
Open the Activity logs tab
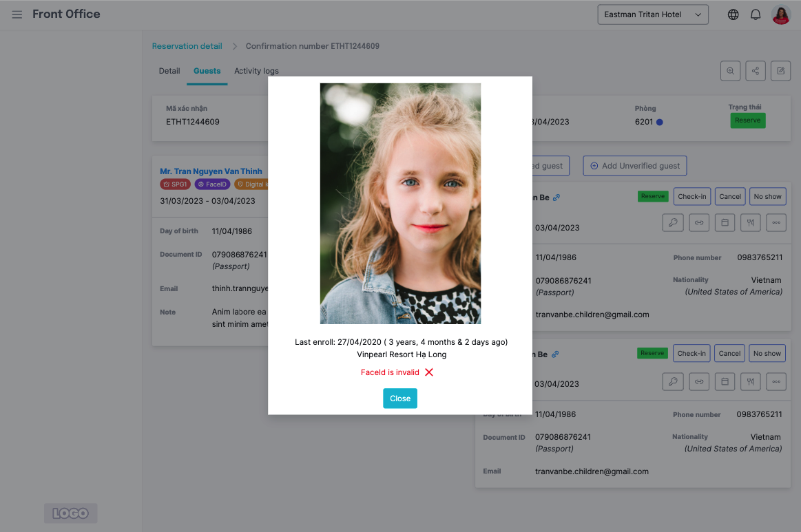click(256, 71)
